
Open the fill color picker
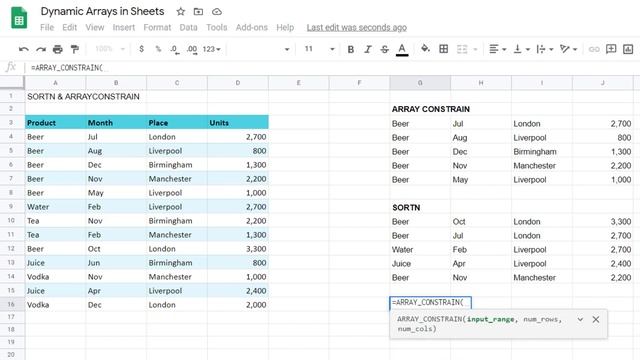pos(425,49)
